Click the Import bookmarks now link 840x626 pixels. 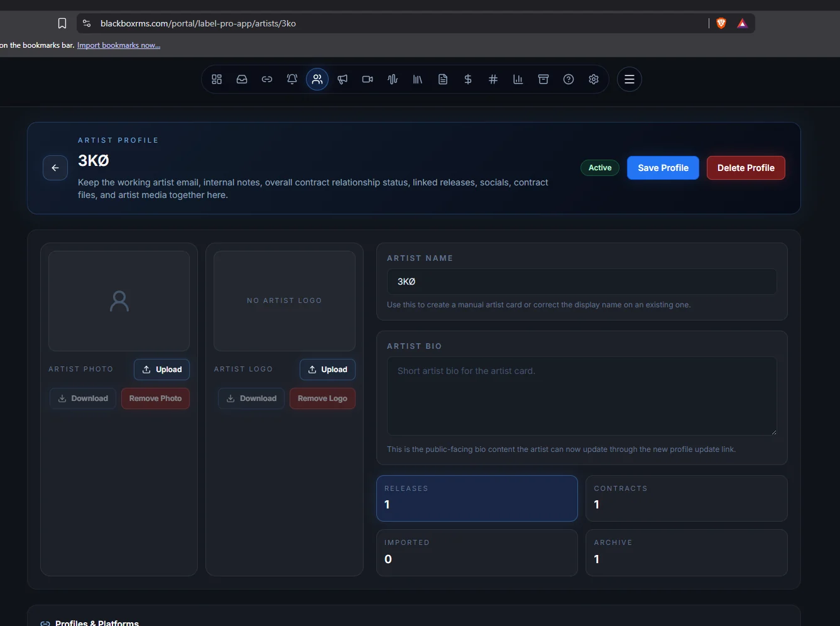pos(119,45)
